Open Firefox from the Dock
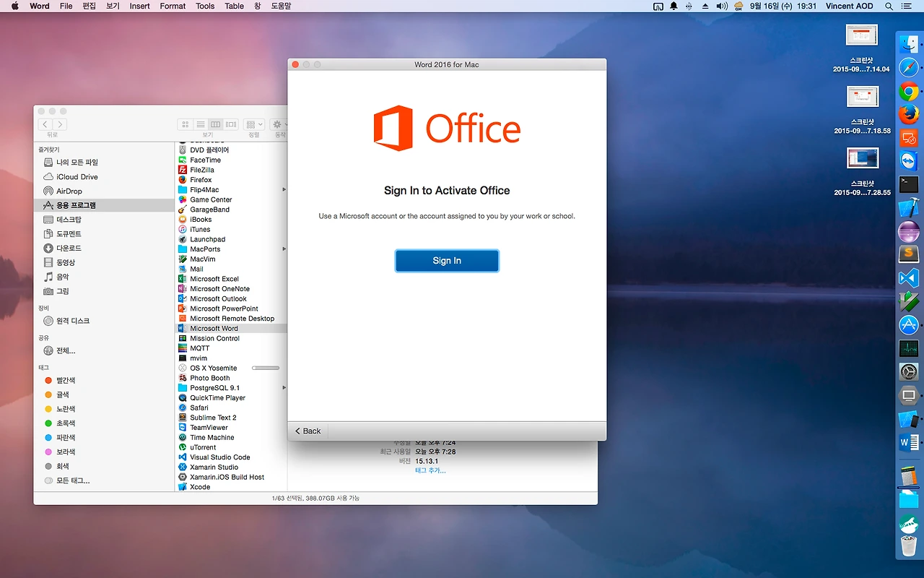This screenshot has height=578, width=924. [x=909, y=114]
